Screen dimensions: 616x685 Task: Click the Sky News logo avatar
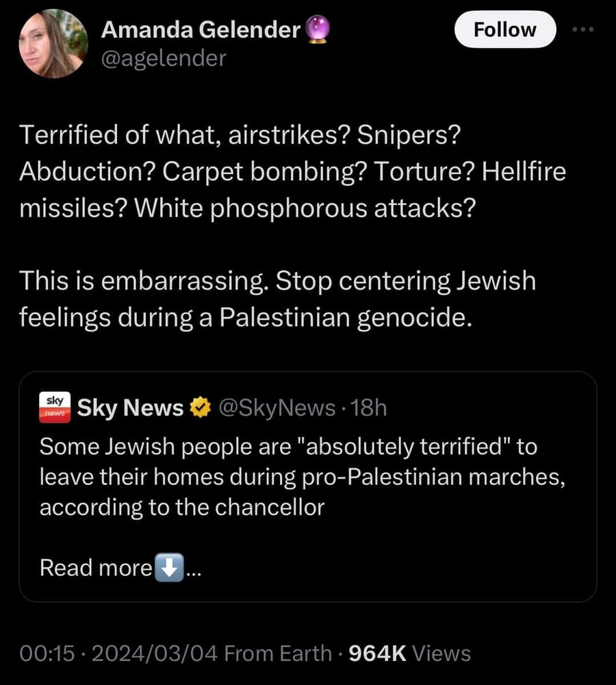[x=53, y=408]
